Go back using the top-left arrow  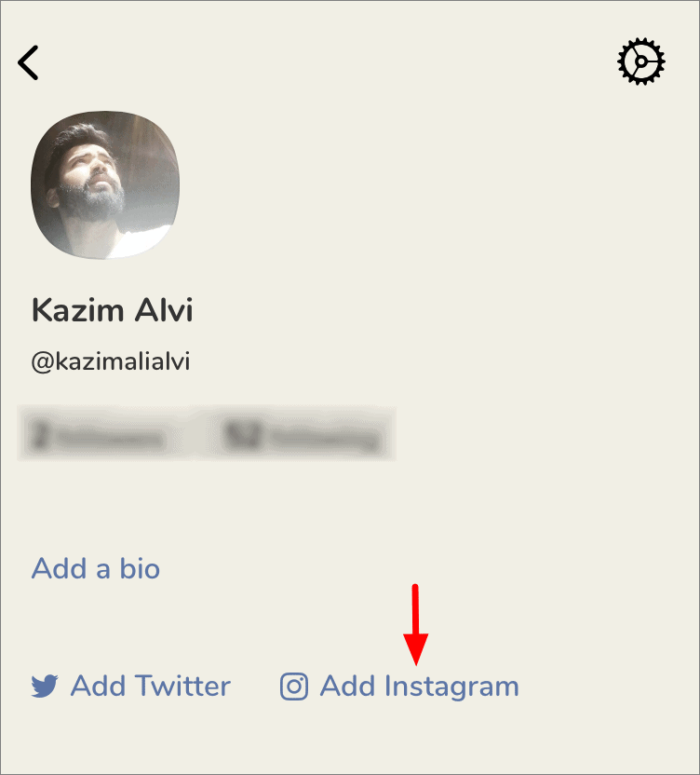click(x=28, y=62)
